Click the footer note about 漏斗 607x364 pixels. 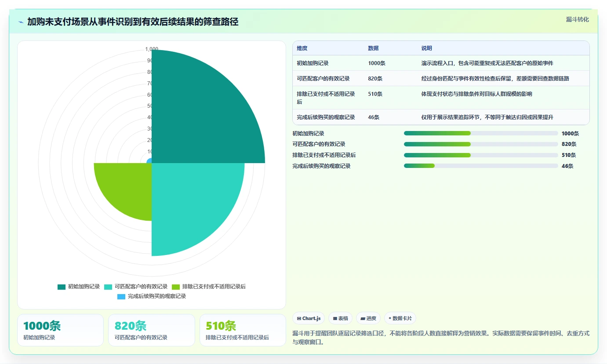click(x=441, y=338)
